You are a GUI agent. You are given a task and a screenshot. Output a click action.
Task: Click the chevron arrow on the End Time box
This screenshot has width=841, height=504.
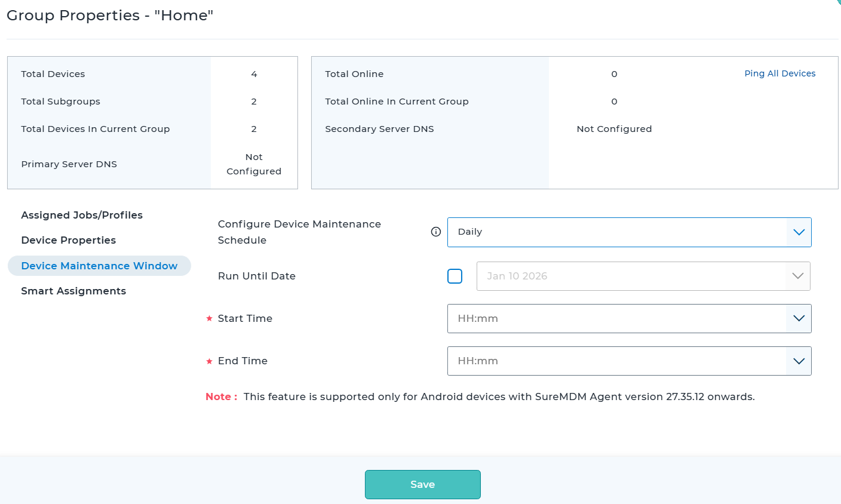point(799,361)
